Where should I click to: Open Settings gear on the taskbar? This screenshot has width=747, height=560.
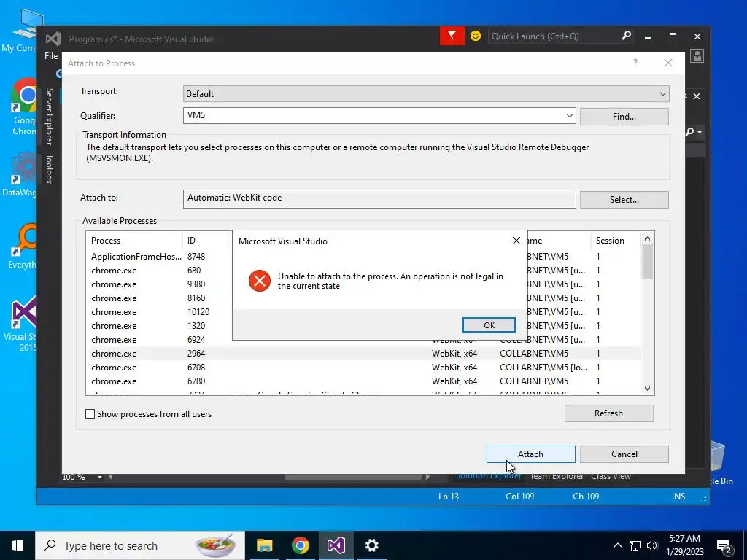point(371,545)
